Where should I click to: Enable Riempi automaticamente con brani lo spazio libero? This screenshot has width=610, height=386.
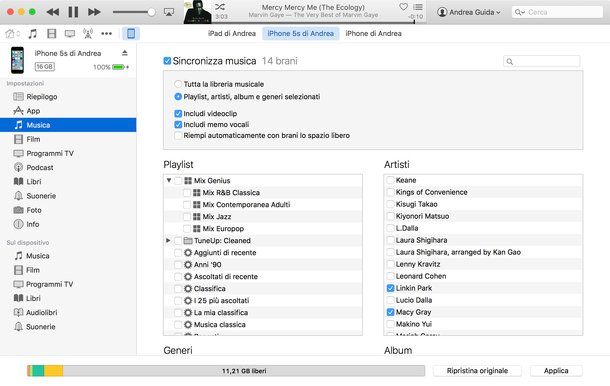point(178,135)
